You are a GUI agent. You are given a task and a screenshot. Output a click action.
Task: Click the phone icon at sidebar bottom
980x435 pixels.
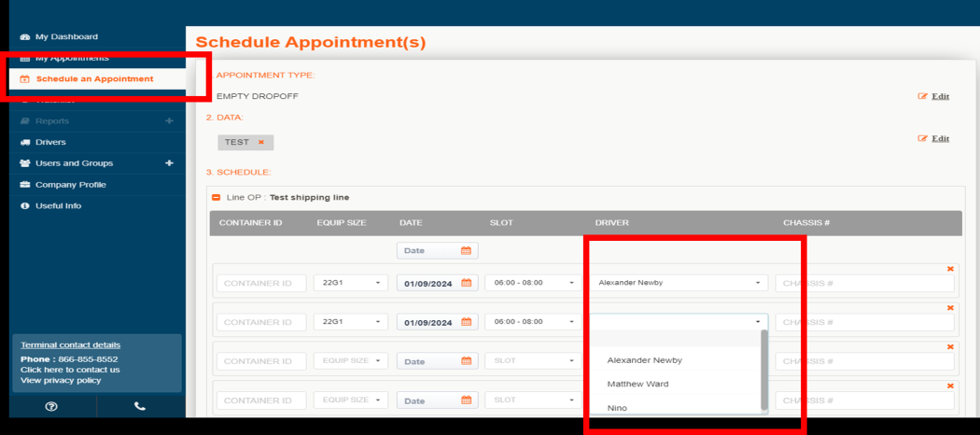140,406
